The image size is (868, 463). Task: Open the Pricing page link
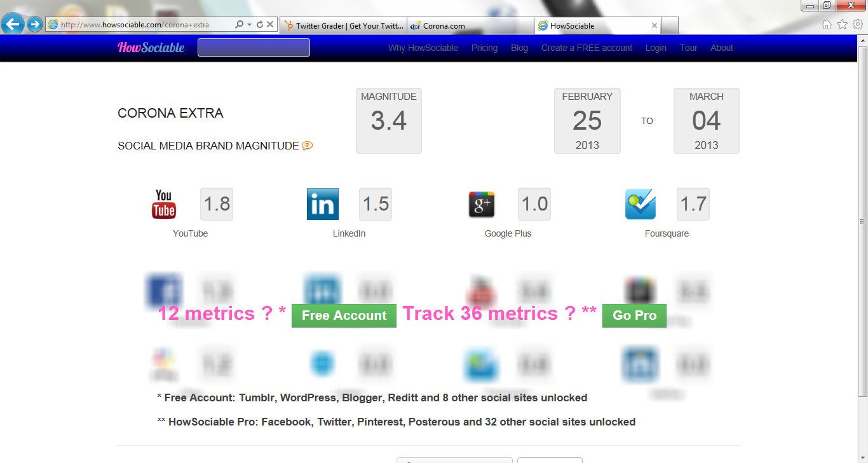(x=485, y=48)
